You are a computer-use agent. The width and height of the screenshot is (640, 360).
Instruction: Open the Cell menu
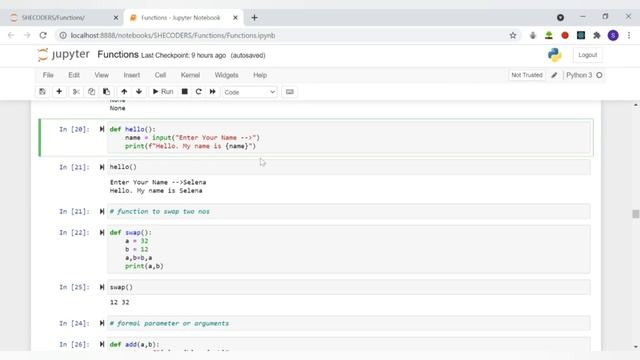(x=160, y=75)
